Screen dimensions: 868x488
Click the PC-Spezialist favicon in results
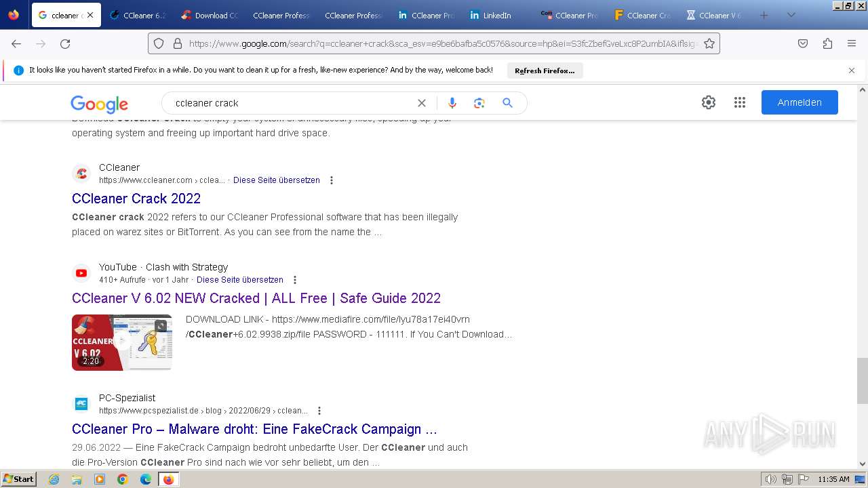[x=81, y=404]
